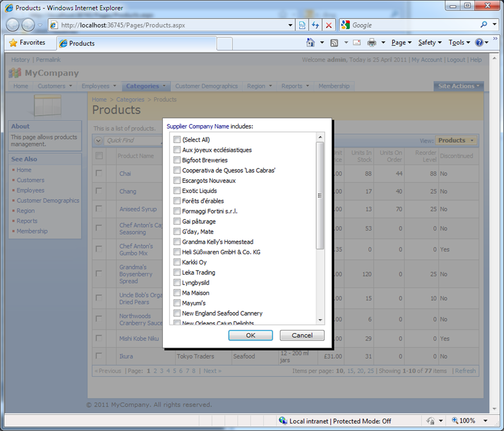
Task: Open the Favorites star button
Action: 28,43
